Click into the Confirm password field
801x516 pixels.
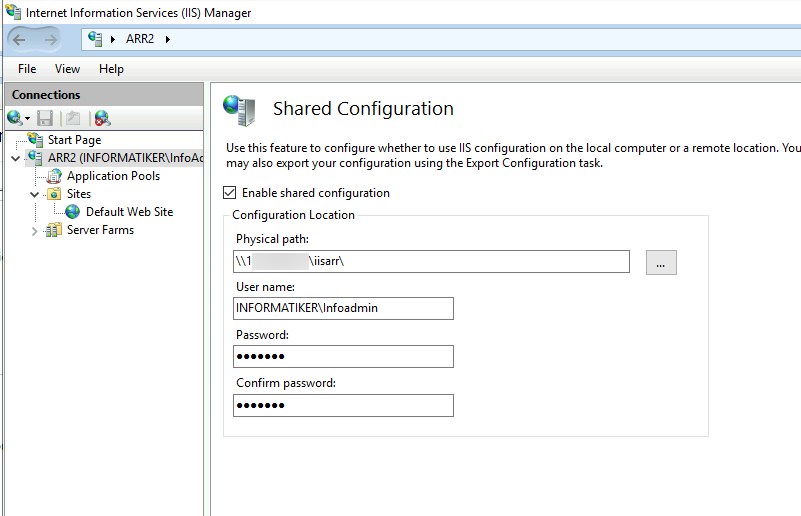pos(343,405)
